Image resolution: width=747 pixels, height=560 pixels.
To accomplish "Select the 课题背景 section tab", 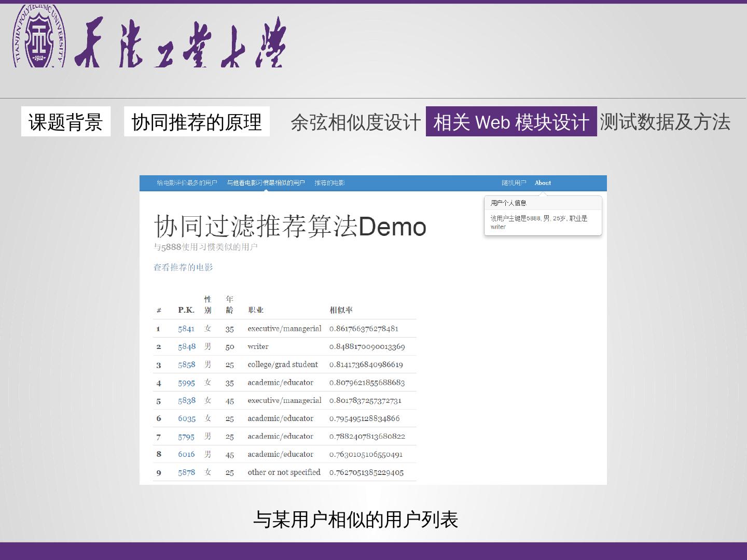I will 66,122.
